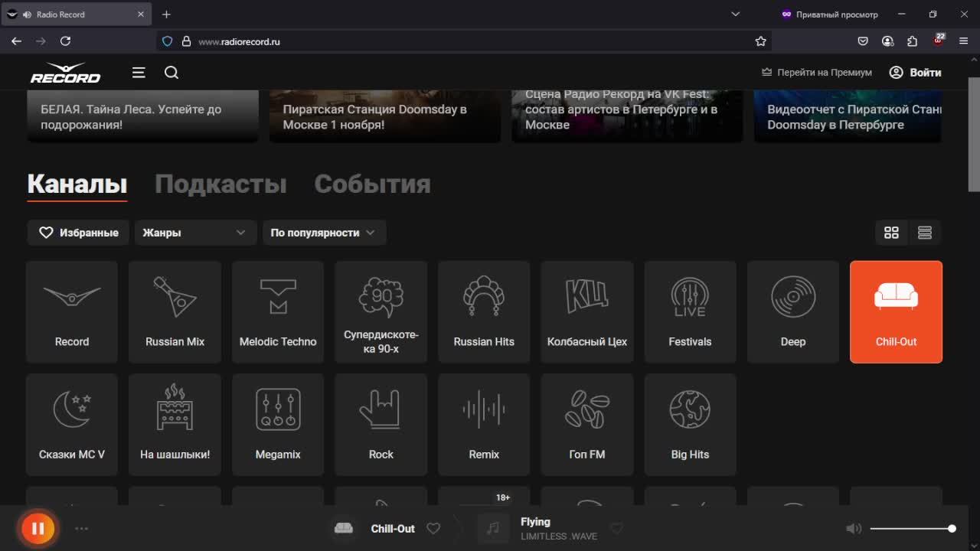Mute the player volume speaker icon

854,528
